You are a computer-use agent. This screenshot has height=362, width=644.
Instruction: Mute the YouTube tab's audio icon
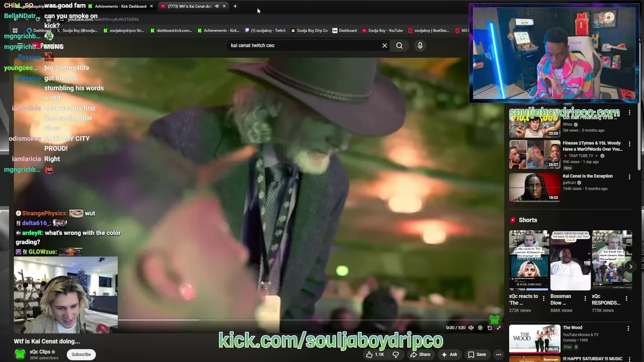coord(216,6)
